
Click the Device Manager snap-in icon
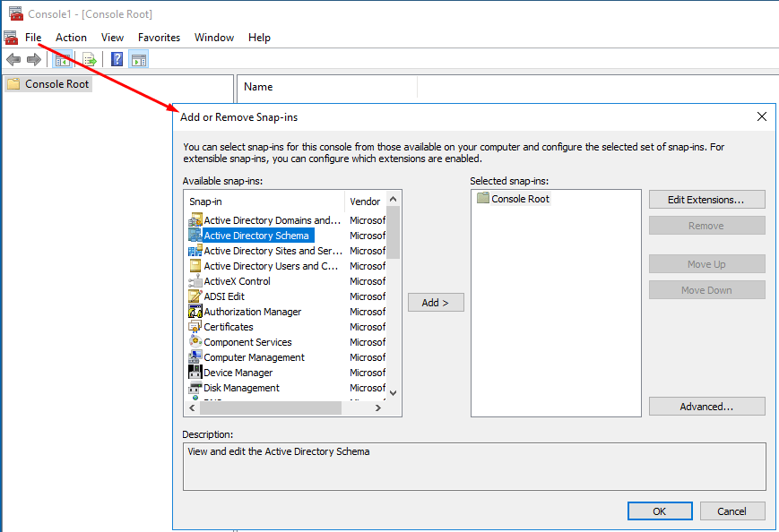click(195, 373)
